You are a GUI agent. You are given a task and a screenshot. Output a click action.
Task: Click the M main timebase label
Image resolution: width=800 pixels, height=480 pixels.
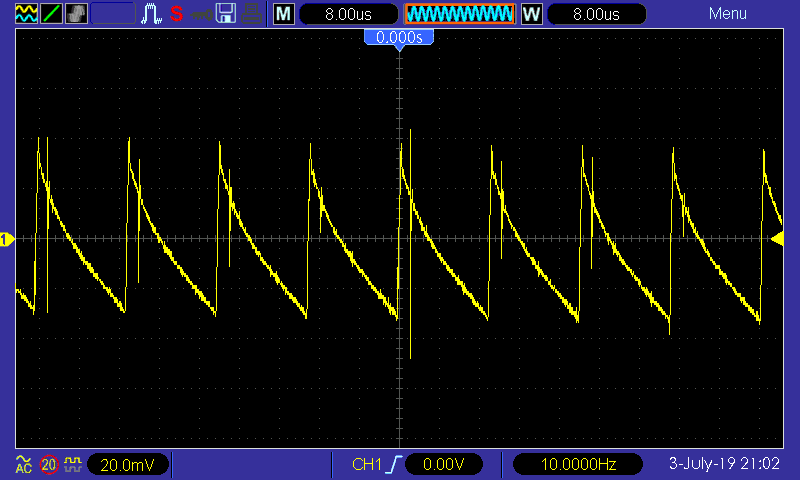click(284, 14)
